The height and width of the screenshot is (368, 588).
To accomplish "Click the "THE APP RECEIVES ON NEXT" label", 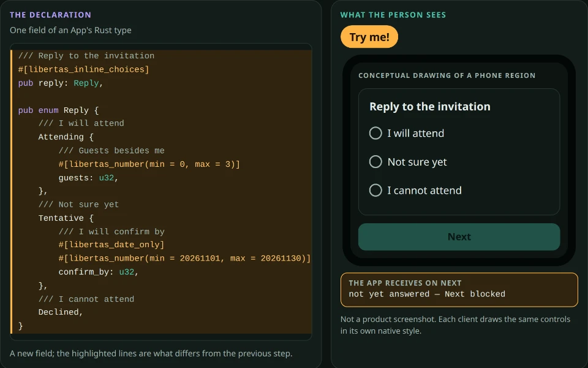I will click(x=405, y=283).
